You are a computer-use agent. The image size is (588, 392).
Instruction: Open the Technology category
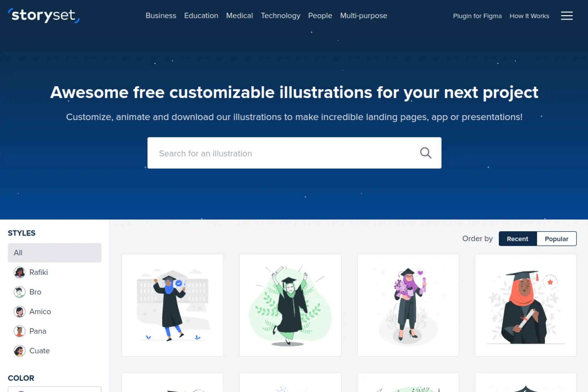(280, 16)
